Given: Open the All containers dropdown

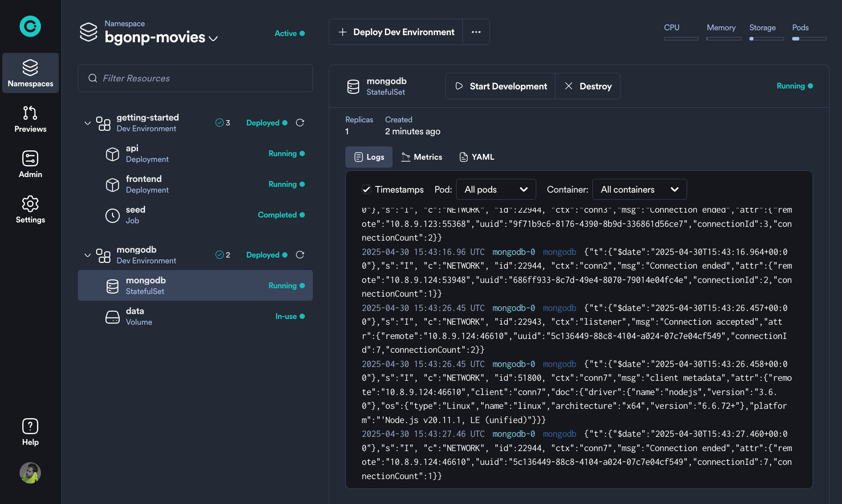Looking at the screenshot, I should (x=639, y=189).
